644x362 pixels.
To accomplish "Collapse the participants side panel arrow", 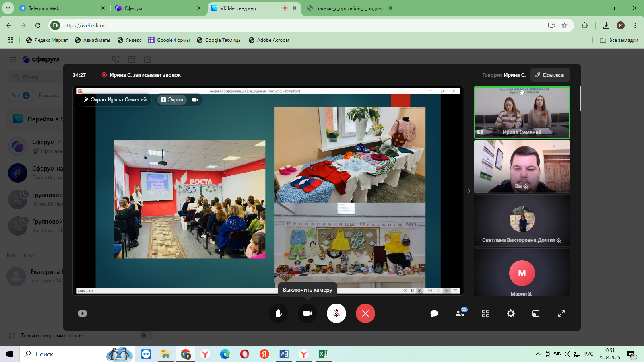I will (x=469, y=191).
